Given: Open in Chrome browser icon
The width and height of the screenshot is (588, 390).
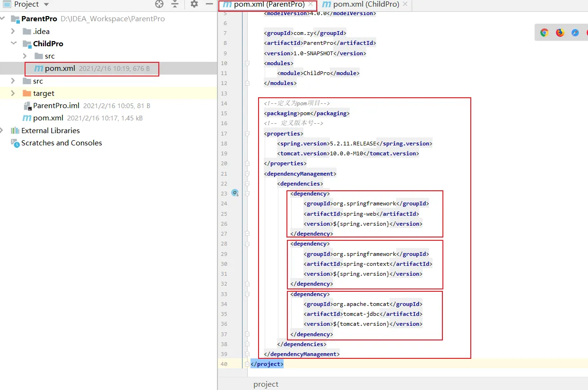Looking at the screenshot, I should coord(545,33).
